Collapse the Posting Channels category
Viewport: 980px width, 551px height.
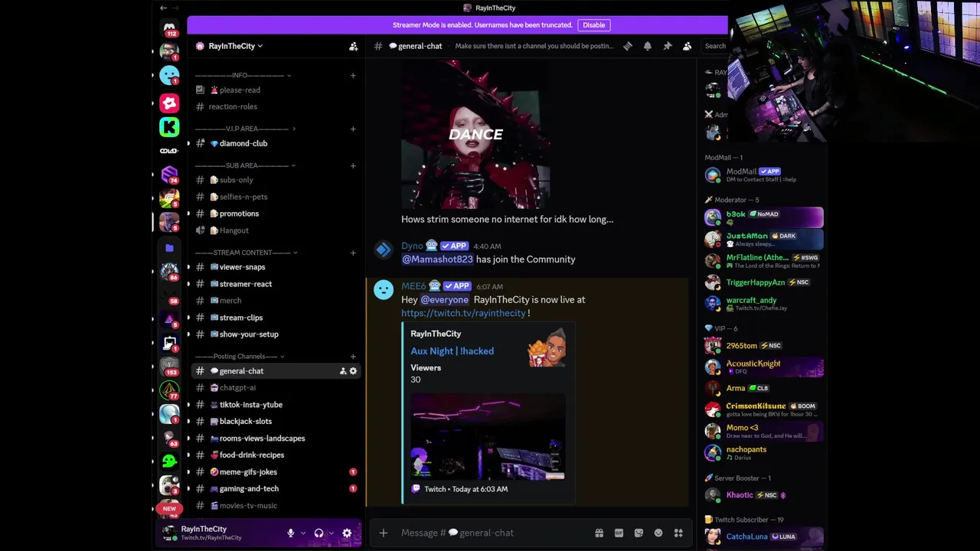click(239, 356)
